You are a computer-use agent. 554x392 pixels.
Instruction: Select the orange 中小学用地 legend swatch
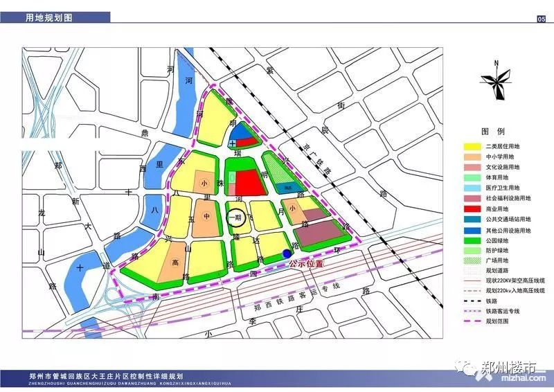coord(472,157)
